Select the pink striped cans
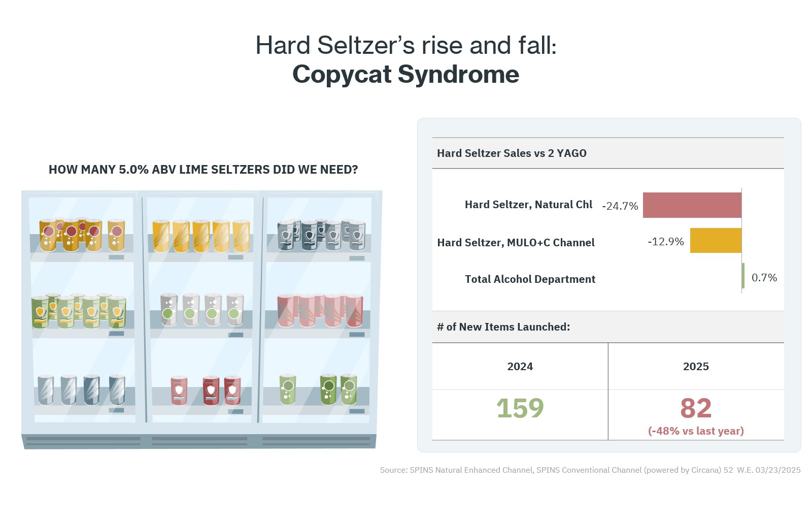Viewport: 812px width, 522px height. [x=320, y=310]
